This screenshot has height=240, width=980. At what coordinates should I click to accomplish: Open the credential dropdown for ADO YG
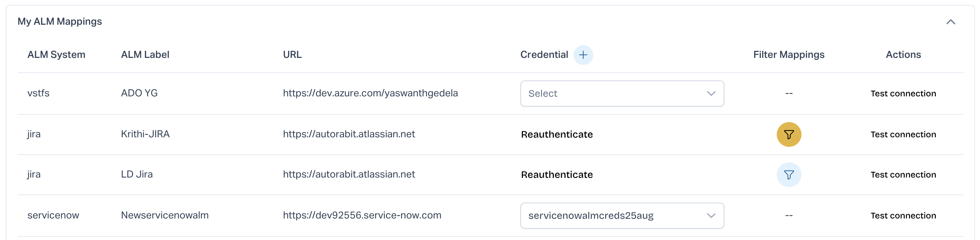click(622, 94)
